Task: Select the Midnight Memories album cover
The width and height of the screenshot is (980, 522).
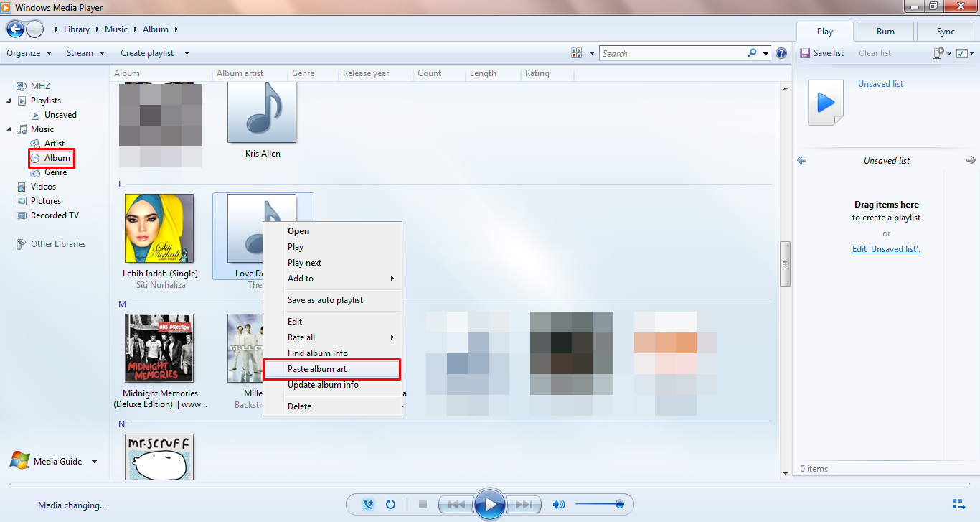Action: [x=159, y=348]
